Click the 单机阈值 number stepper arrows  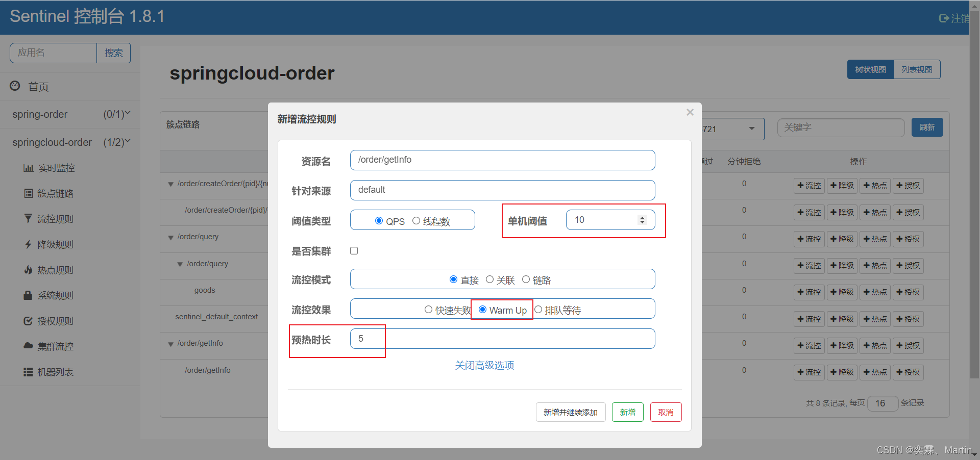coord(642,220)
